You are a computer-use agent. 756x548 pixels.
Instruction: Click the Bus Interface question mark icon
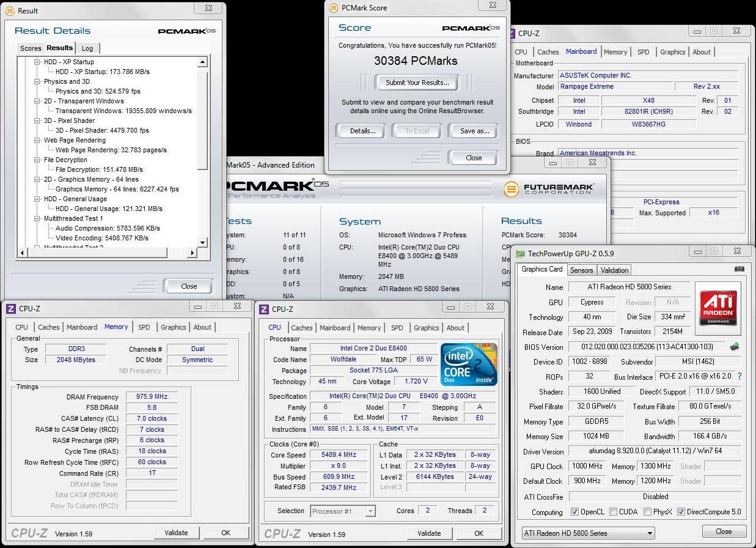[739, 376]
